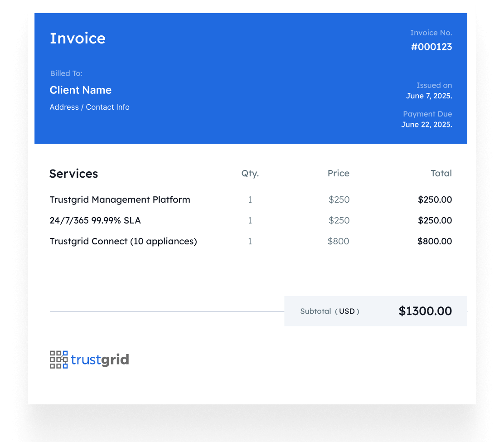Select the issue date June 7, 2025
The width and height of the screenshot is (504, 442).
point(429,96)
